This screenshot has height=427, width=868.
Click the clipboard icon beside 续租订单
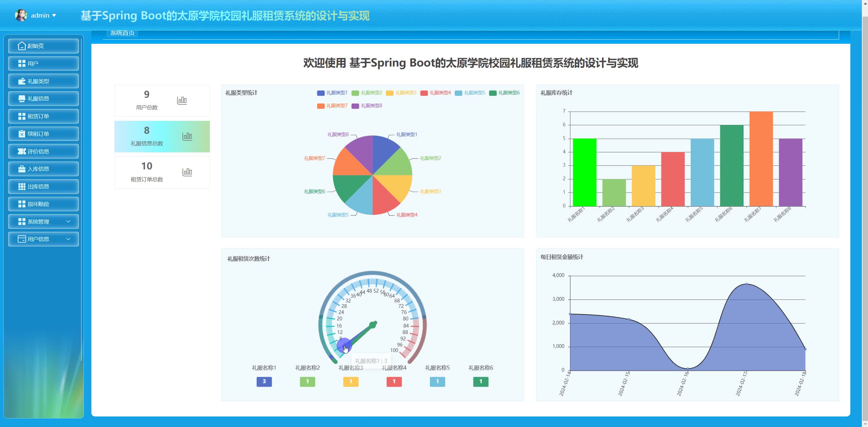click(x=22, y=134)
